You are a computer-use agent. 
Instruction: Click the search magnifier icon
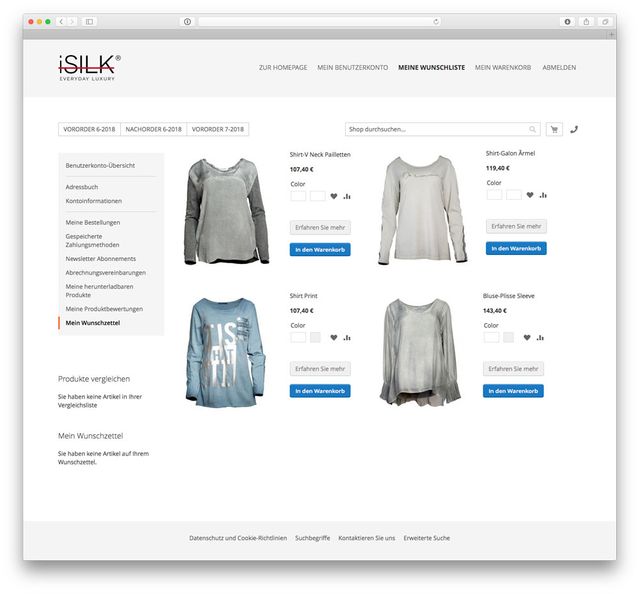tap(533, 129)
